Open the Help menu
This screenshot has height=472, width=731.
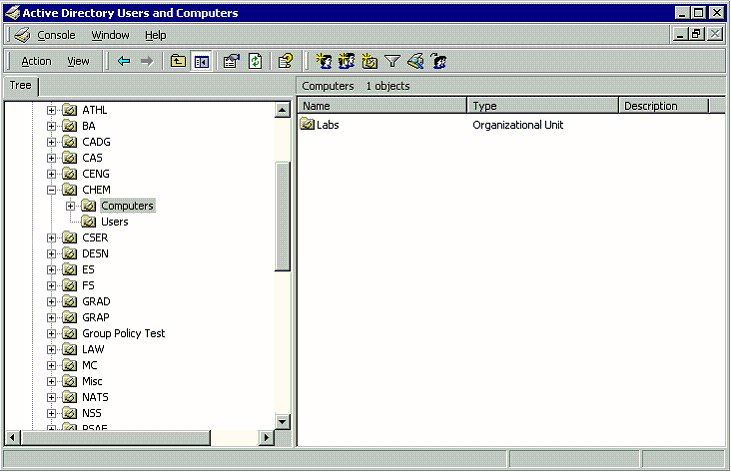155,35
